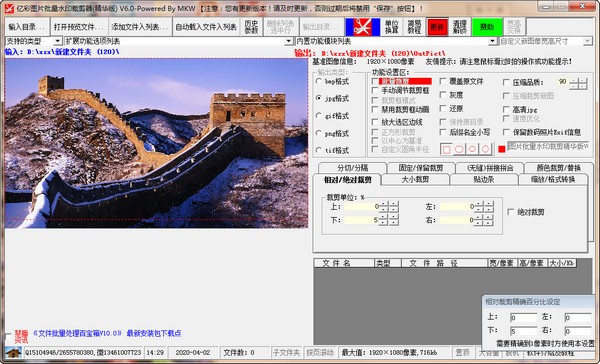Select 相对/绝对裁剪 tab

347,180
